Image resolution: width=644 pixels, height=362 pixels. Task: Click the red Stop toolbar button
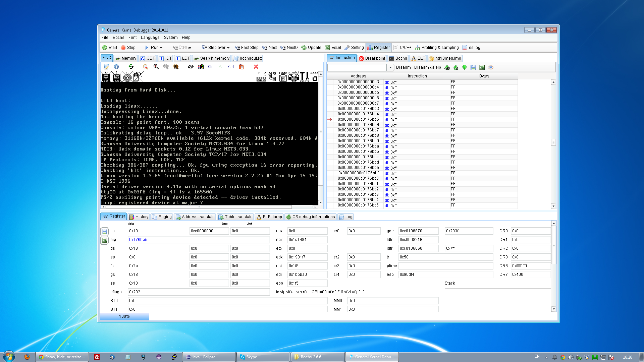[128, 48]
